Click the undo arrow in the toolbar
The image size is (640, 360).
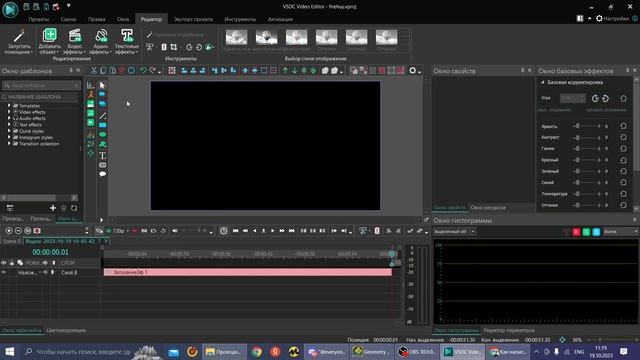pos(143,71)
